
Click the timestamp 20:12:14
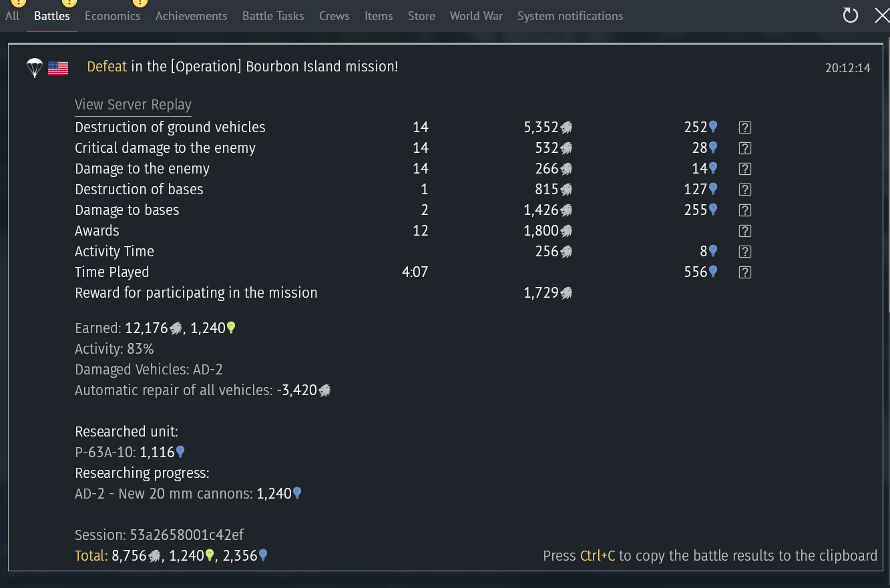[848, 68]
